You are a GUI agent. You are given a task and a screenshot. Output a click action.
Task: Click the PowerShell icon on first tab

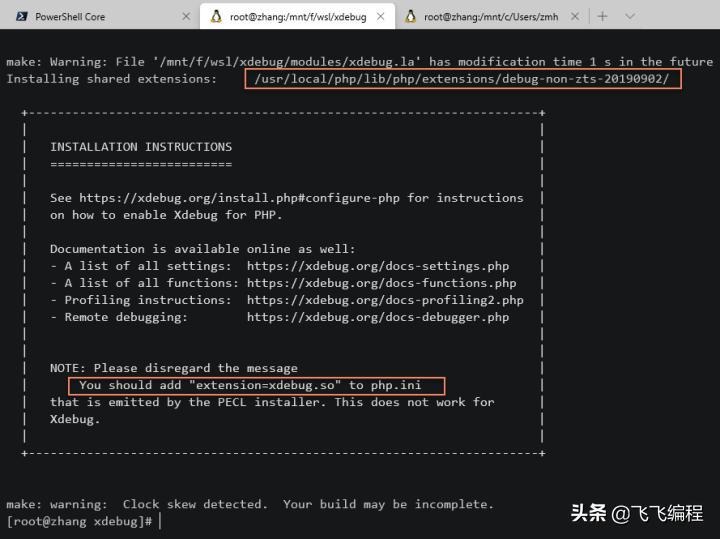tap(22, 17)
